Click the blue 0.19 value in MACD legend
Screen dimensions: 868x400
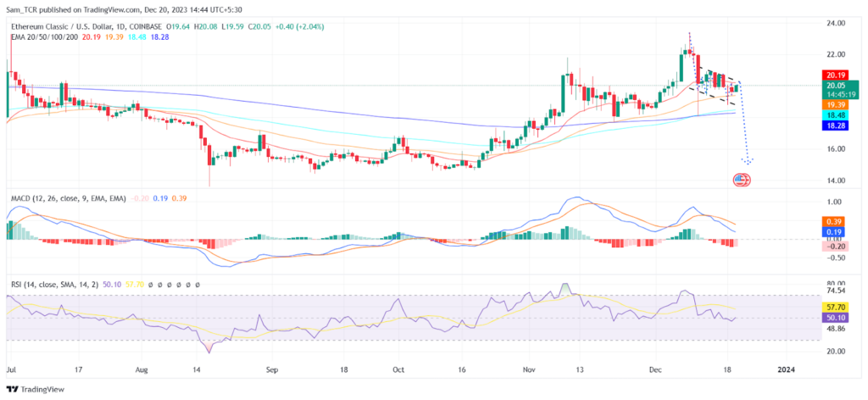[160, 198]
